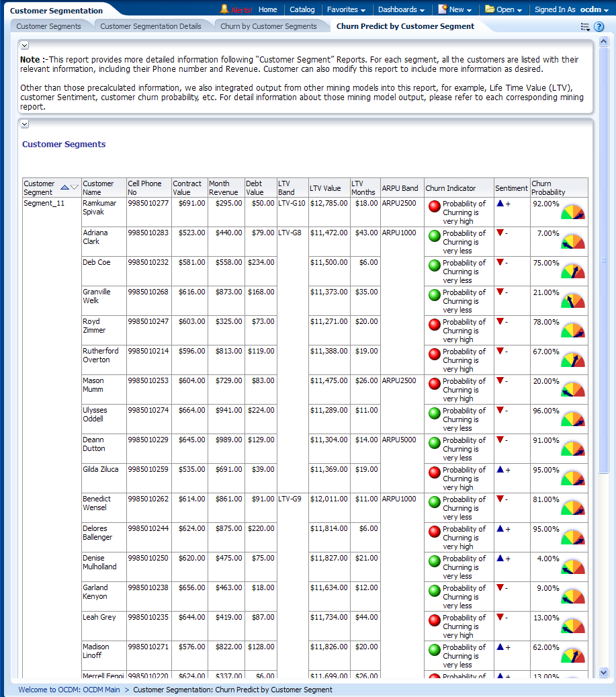Switch to Churn by Customer Segments tab
Viewport: 616px width, 697px height.
269,26
